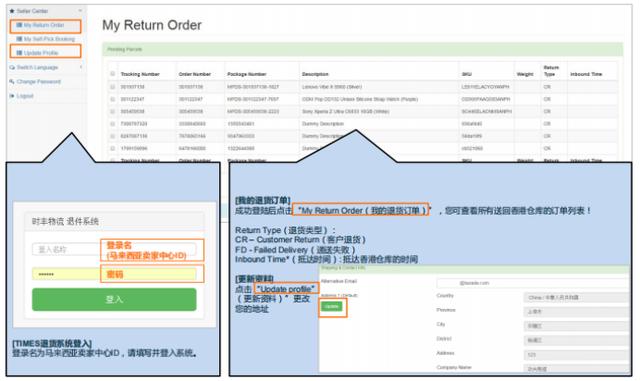Open My Return Order in the sidebar
This screenshot has width=640, height=381.
click(x=45, y=26)
